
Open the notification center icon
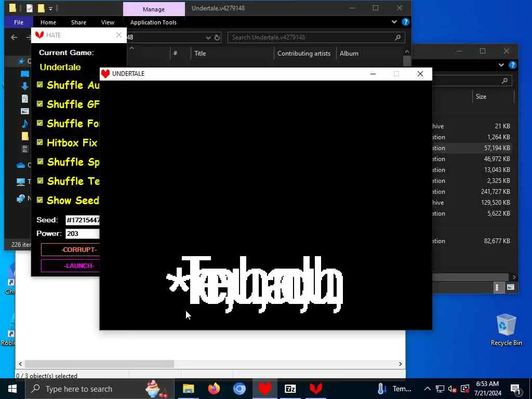pos(515,389)
